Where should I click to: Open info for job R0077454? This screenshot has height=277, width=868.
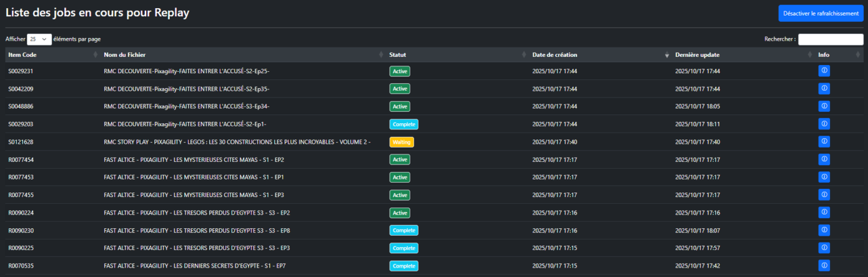(x=824, y=159)
